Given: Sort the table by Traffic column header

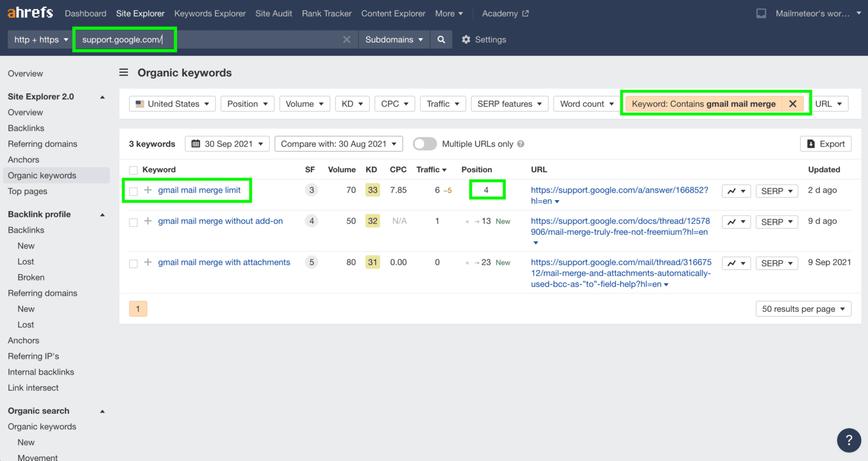Looking at the screenshot, I should [432, 170].
